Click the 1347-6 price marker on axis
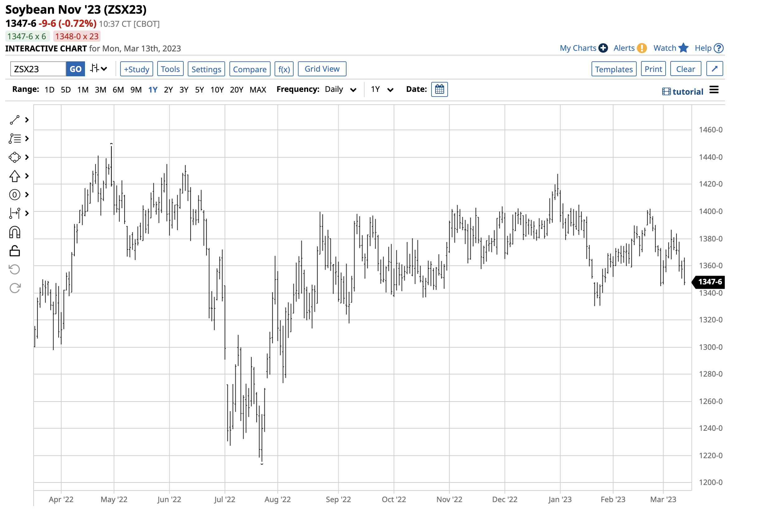The height and width of the screenshot is (532, 759). pyautogui.click(x=709, y=282)
